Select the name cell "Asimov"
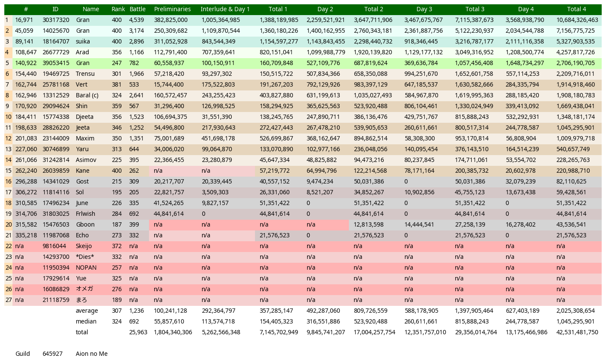 [86, 160]
